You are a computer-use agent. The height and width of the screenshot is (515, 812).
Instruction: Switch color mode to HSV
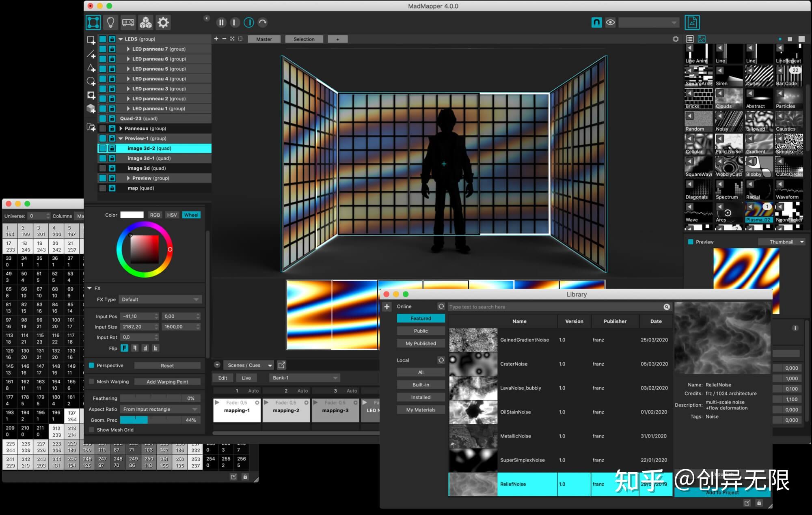point(172,215)
